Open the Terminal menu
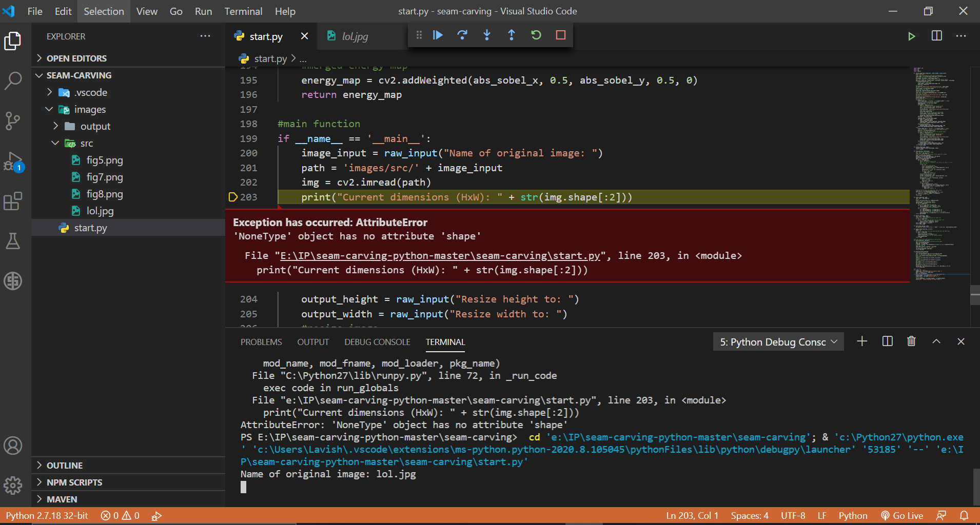This screenshot has width=980, height=525. pos(243,11)
